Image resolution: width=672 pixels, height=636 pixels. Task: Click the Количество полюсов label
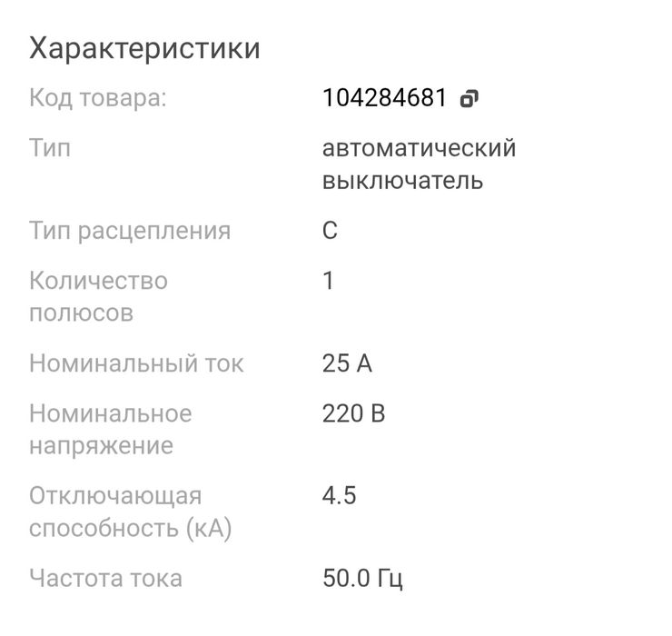[98, 296]
